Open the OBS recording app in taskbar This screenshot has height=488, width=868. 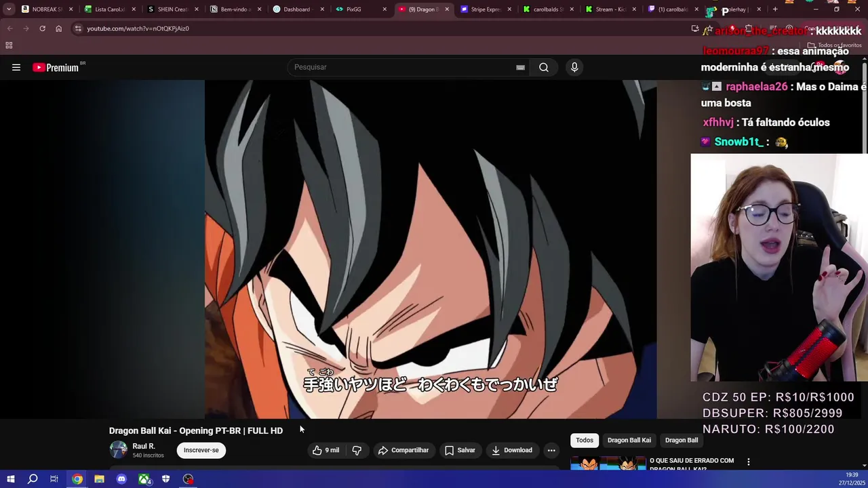pyautogui.click(x=188, y=479)
